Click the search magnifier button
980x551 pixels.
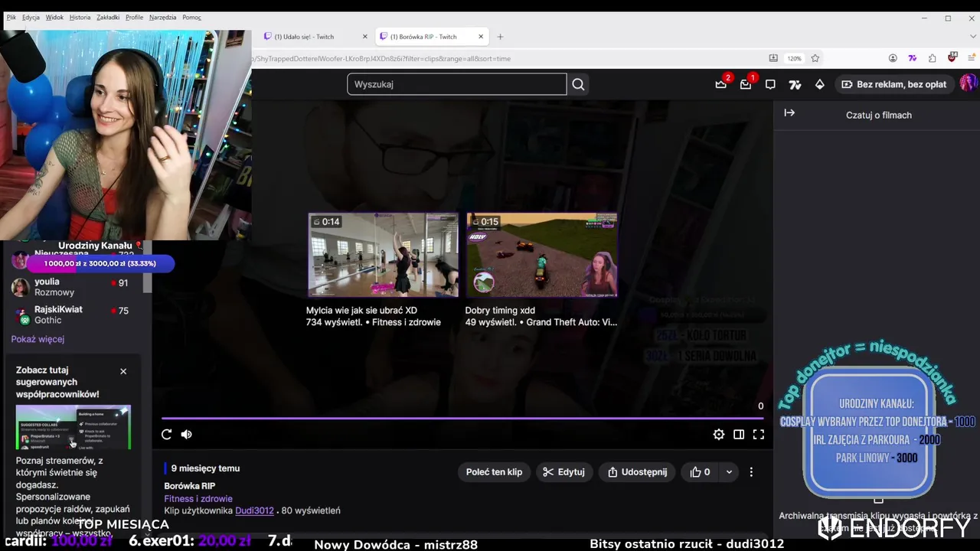click(578, 84)
